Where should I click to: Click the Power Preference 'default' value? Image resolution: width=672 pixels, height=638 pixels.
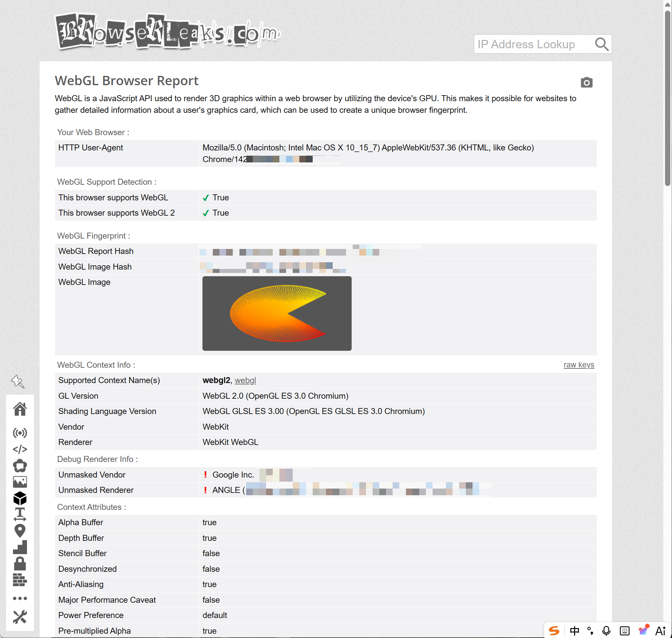tap(215, 615)
